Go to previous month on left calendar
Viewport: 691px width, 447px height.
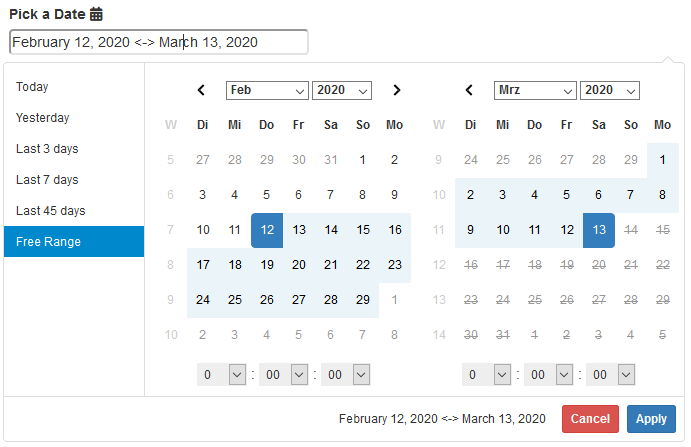tap(201, 90)
